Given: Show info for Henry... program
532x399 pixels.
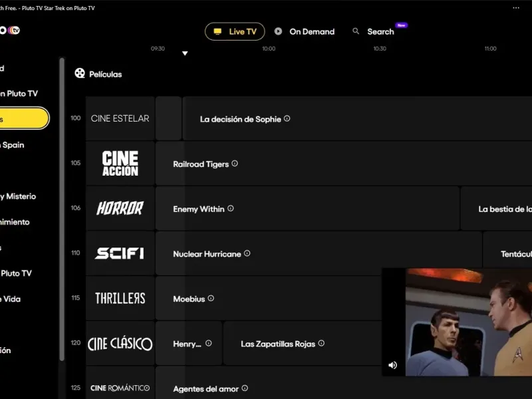Looking at the screenshot, I should tap(209, 343).
